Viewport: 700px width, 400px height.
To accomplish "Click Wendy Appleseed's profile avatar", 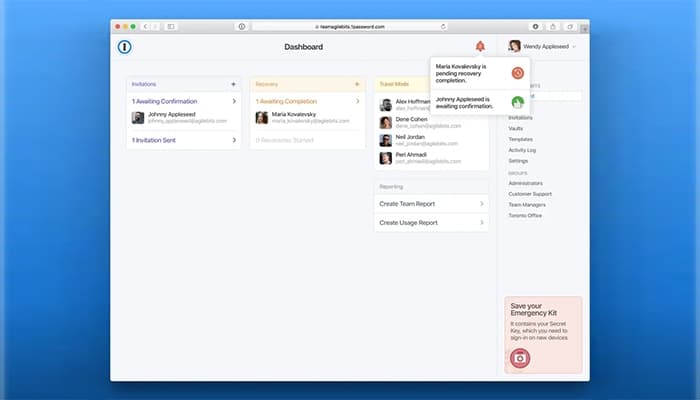I will 514,46.
